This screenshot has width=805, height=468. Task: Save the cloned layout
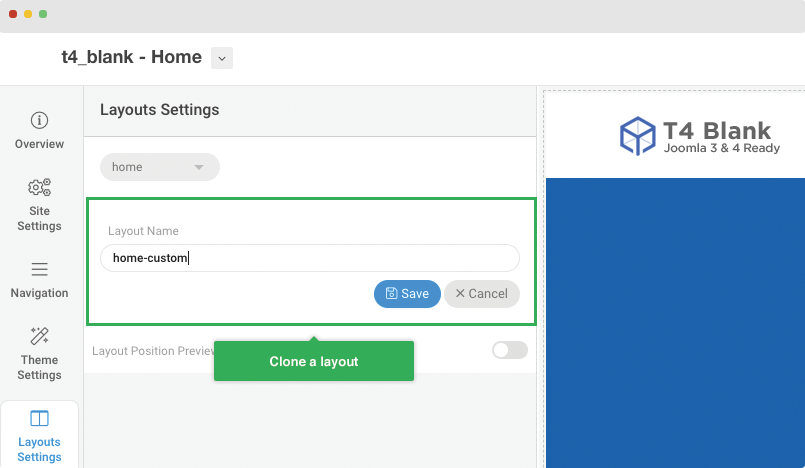pos(407,294)
